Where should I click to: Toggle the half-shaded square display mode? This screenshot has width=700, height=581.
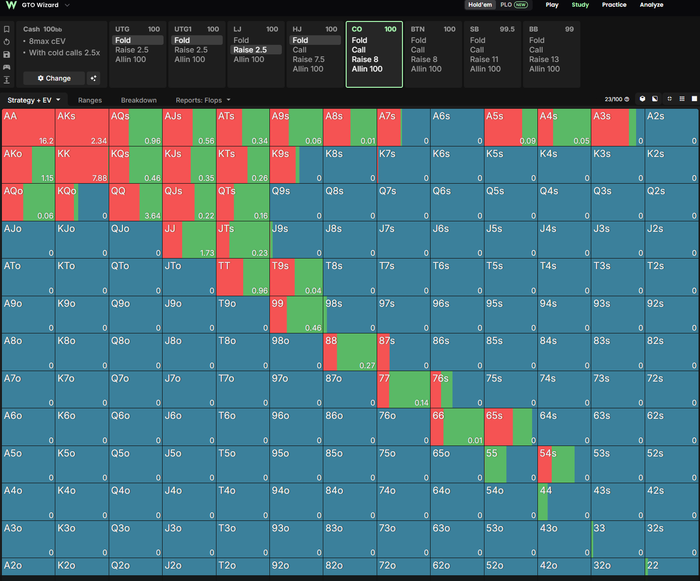coord(655,99)
